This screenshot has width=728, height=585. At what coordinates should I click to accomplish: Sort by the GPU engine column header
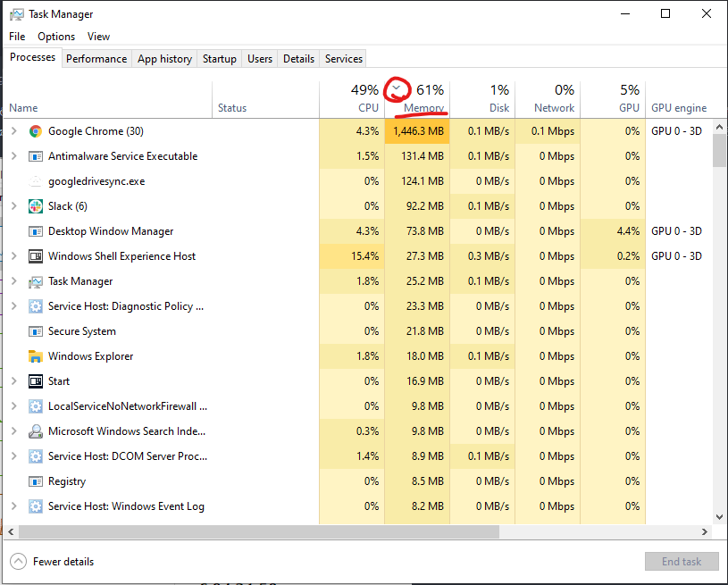click(x=679, y=99)
